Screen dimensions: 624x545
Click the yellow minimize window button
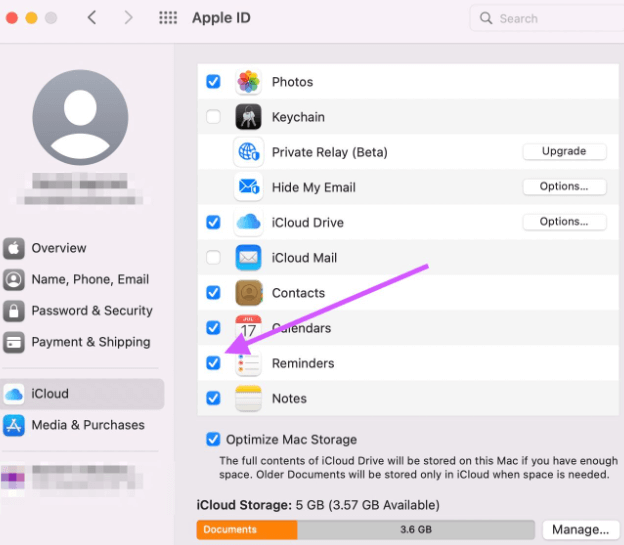[x=31, y=18]
